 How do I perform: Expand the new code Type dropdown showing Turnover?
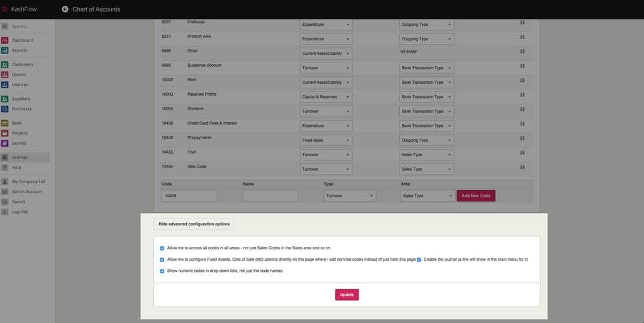tap(350, 196)
